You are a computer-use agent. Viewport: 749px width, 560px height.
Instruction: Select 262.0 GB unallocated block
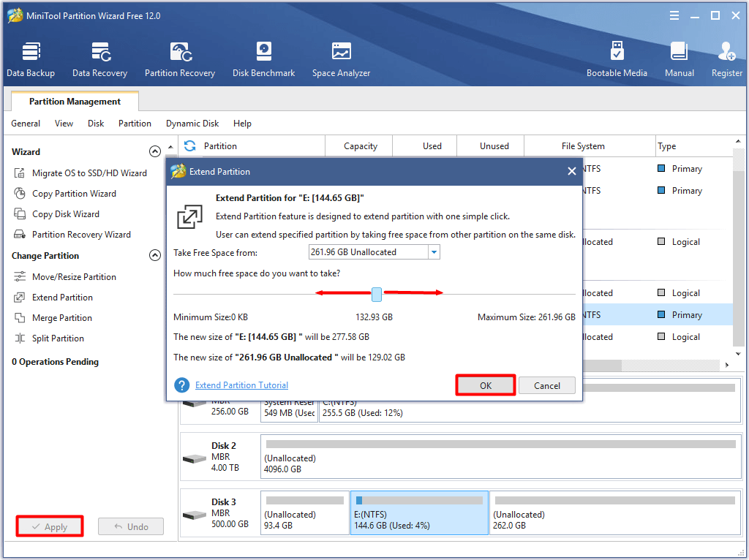point(614,512)
